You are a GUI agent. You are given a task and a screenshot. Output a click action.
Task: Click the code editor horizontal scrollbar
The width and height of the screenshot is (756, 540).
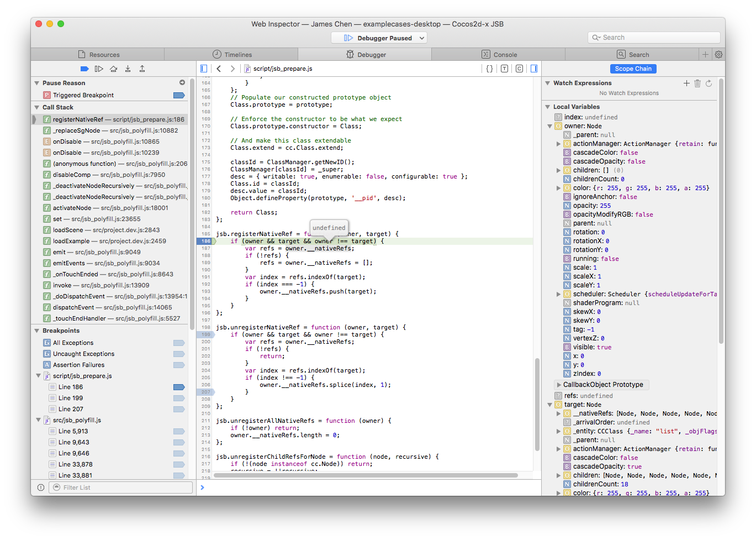pyautogui.click(x=366, y=475)
